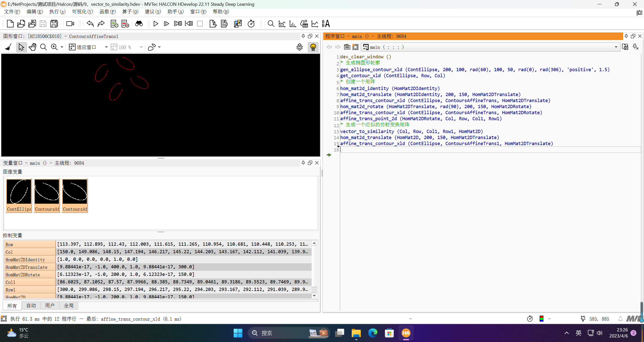Select the hand pan tool

point(32,47)
